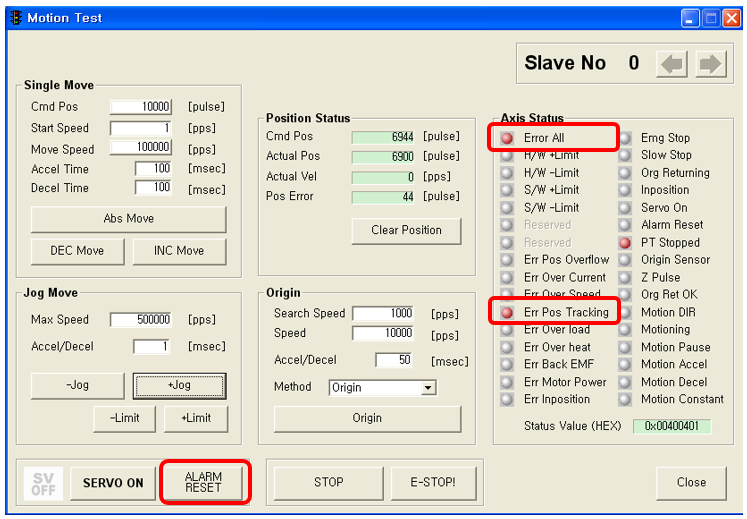The height and width of the screenshot is (519, 747).
Task: Click the Origin Sensor LED indicator
Action: (x=625, y=260)
